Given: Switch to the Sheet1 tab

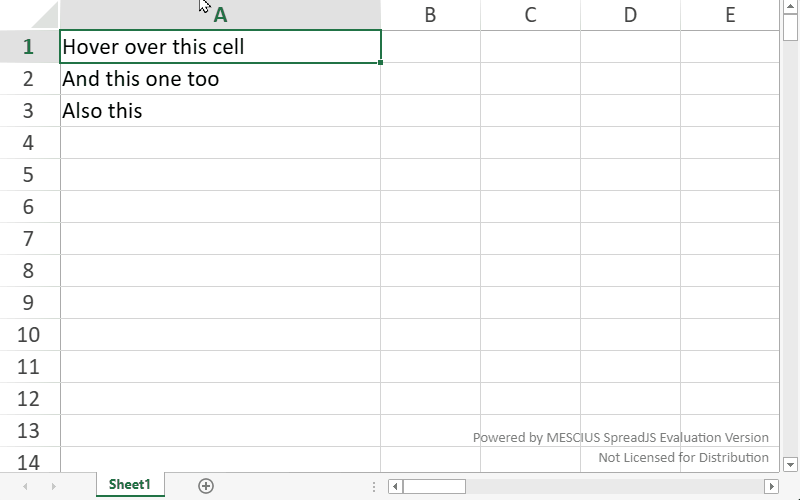Looking at the screenshot, I should point(130,485).
